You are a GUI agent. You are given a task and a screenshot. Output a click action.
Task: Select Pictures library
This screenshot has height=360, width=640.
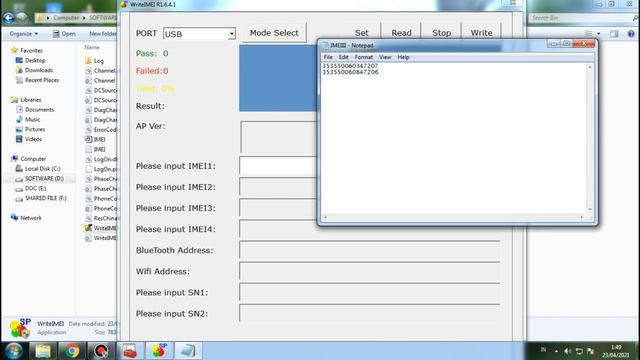(35, 129)
